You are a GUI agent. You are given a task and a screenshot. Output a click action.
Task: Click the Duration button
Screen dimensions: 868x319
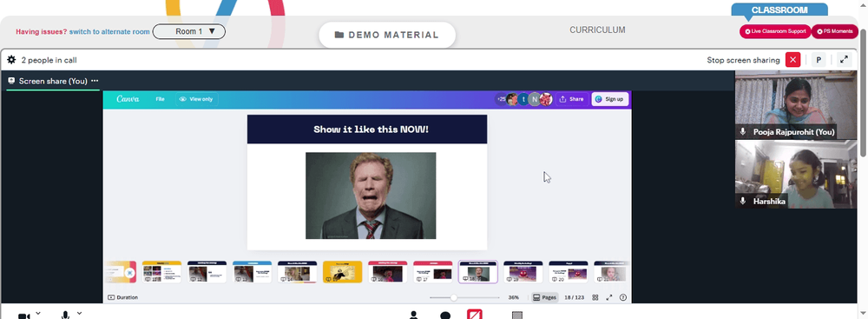(x=123, y=297)
